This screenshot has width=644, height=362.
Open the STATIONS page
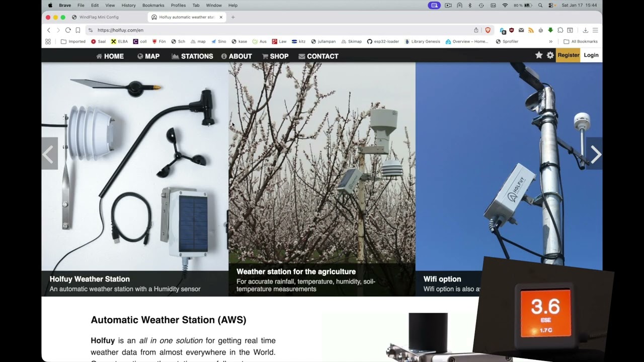coord(192,56)
